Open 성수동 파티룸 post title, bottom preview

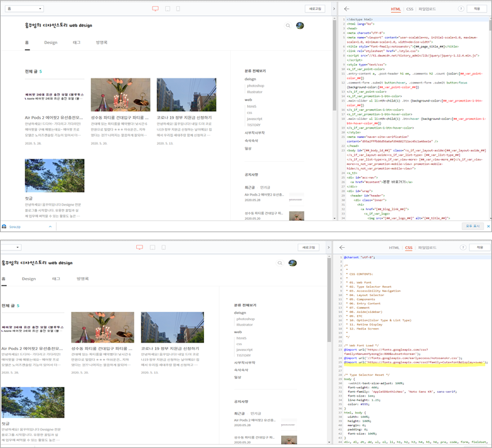point(102,349)
